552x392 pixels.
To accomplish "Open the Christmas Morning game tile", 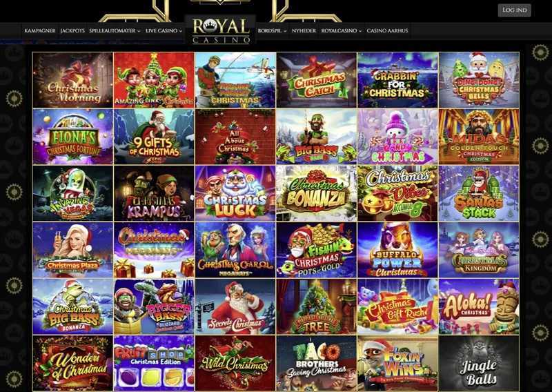I will pos(73,80).
